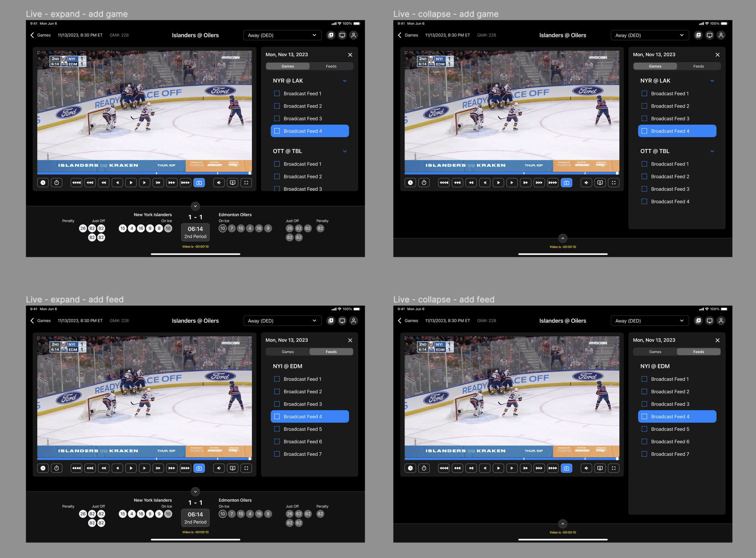Click the blue live TV icon in the top-right mockup

tap(566, 183)
